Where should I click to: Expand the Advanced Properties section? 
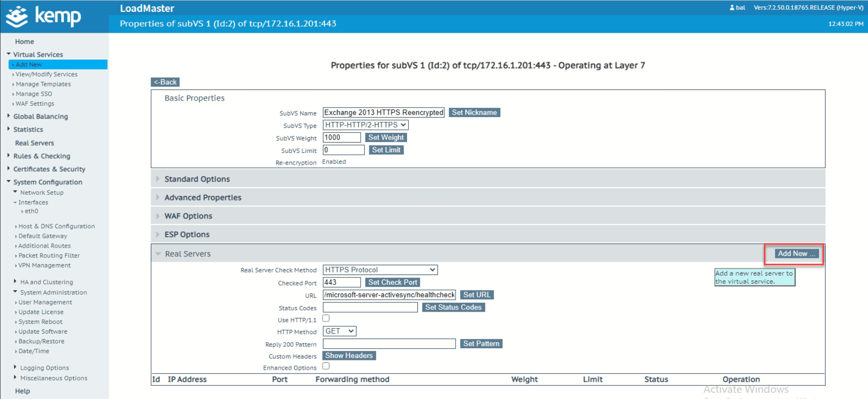point(488,197)
